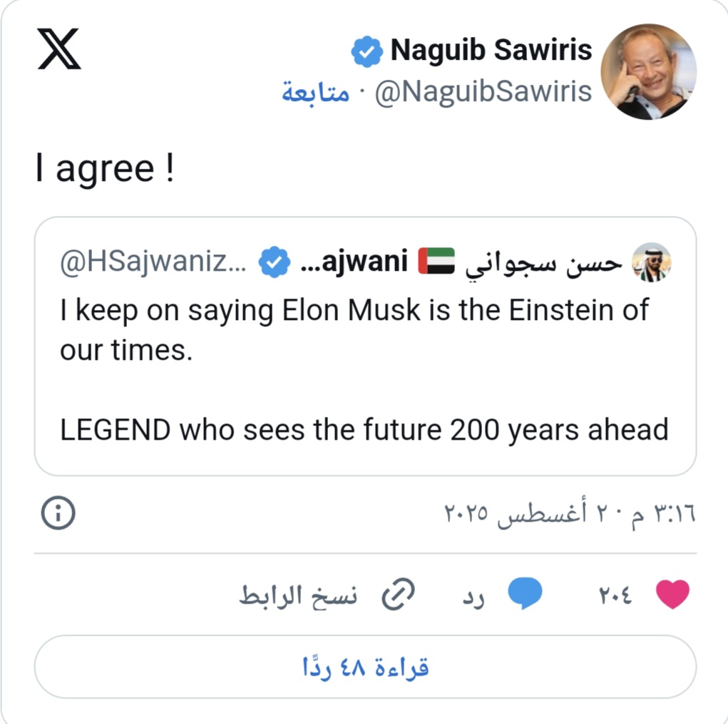Click the @HSajwaniz handle in quote

click(x=153, y=262)
